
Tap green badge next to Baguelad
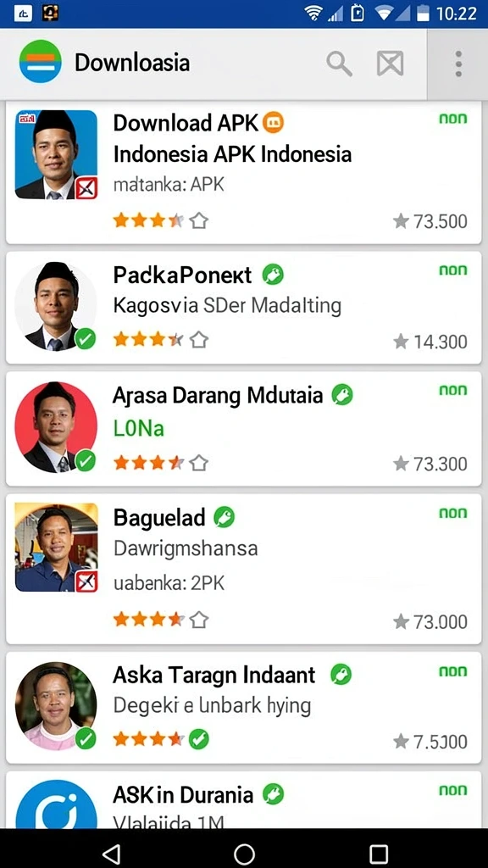click(224, 517)
